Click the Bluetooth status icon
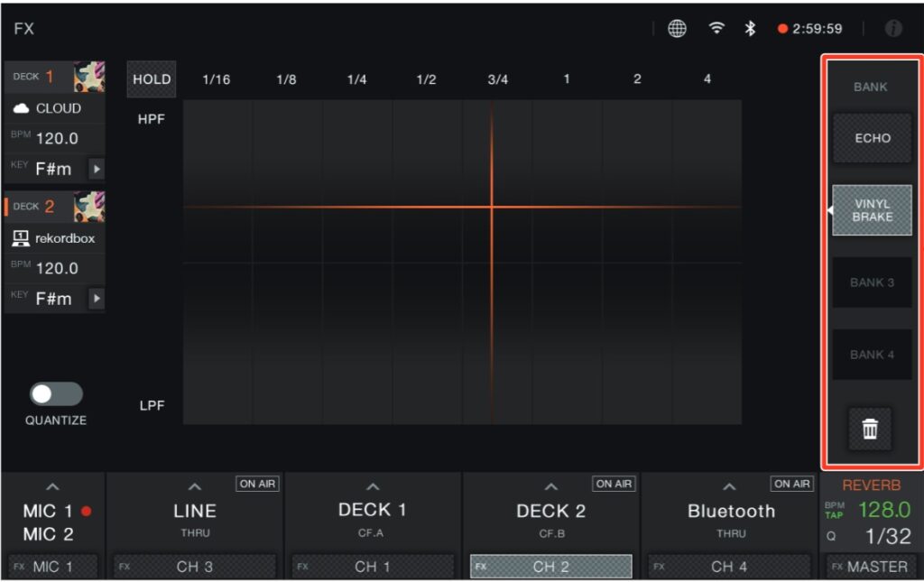 tap(750, 29)
